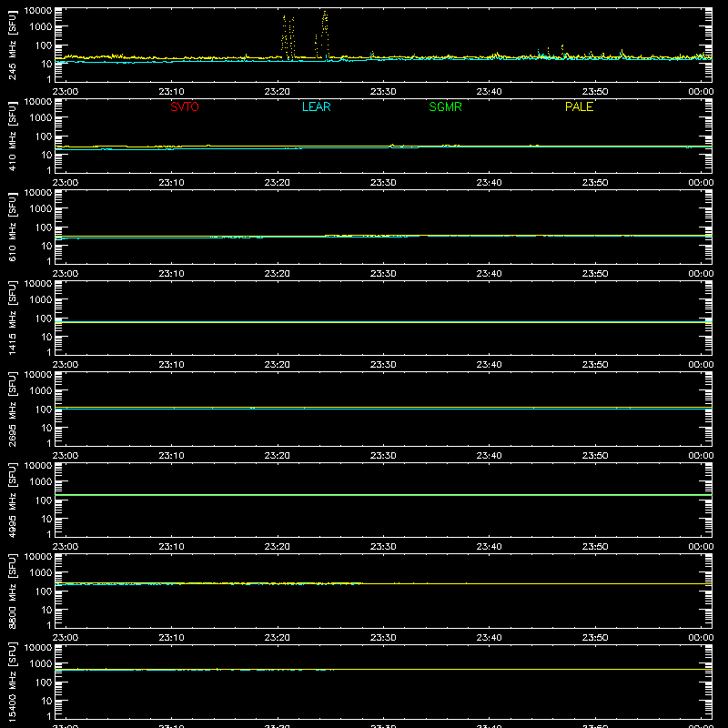Viewport: 728px width, 728px height.
Task: Click the 100 y-axis label of the 2695 MHz plot
Action: [x=44, y=409]
